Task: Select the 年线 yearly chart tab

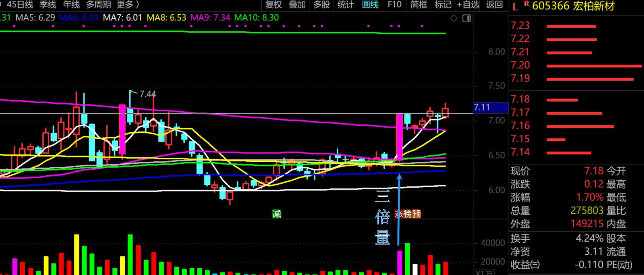Action: pyautogui.click(x=71, y=5)
